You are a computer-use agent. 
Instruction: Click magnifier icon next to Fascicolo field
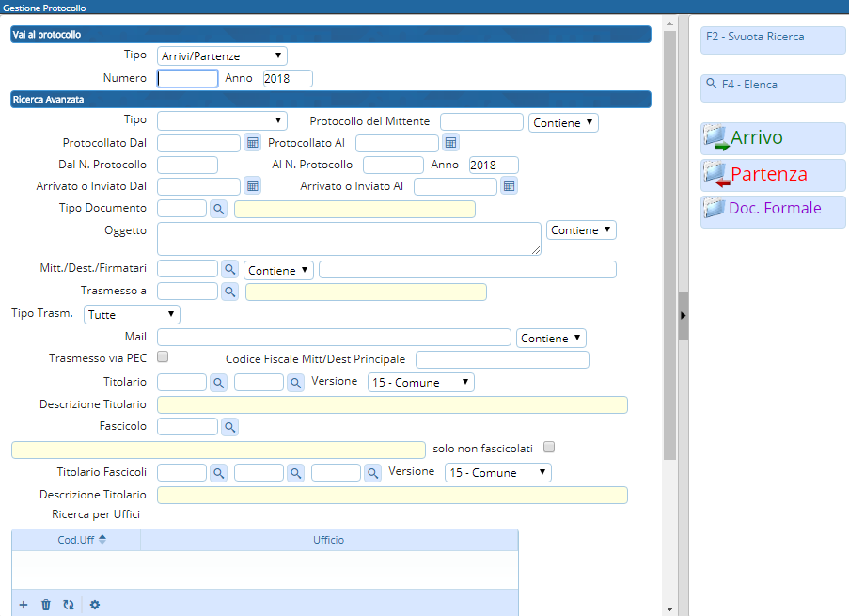click(x=229, y=427)
